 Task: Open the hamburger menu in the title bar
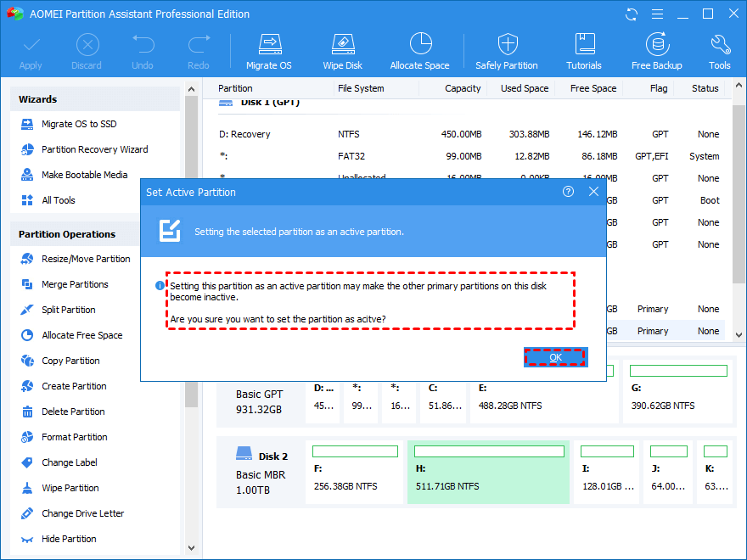(657, 14)
